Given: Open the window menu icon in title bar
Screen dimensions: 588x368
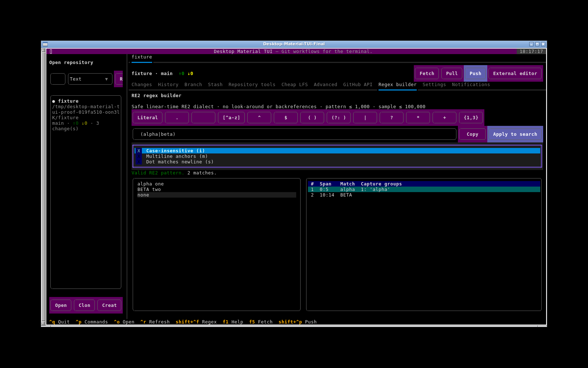Looking at the screenshot, I should point(45,44).
